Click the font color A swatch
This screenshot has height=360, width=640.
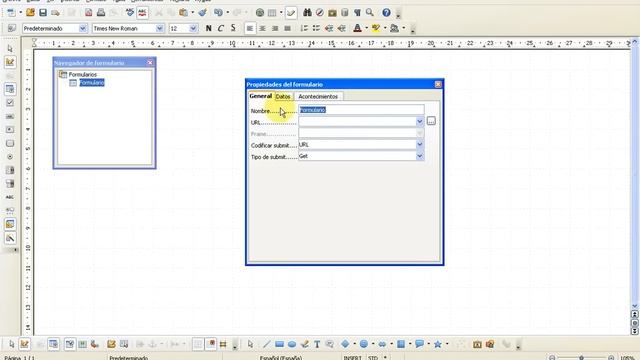coord(357,28)
